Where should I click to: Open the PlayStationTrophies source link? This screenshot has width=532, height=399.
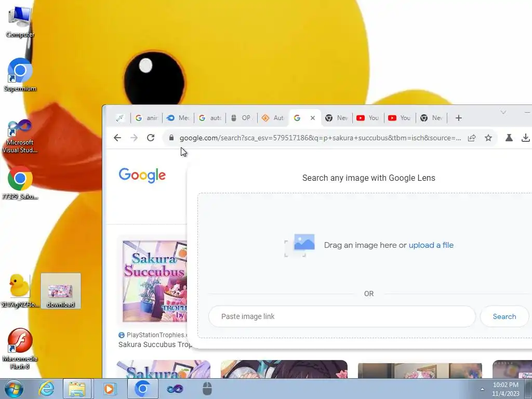[x=153, y=335]
